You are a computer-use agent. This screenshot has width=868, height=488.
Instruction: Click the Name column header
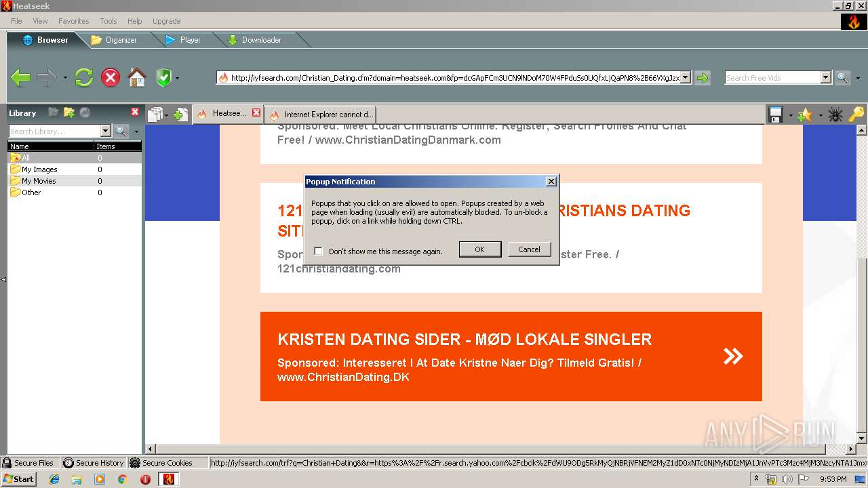pos(51,146)
